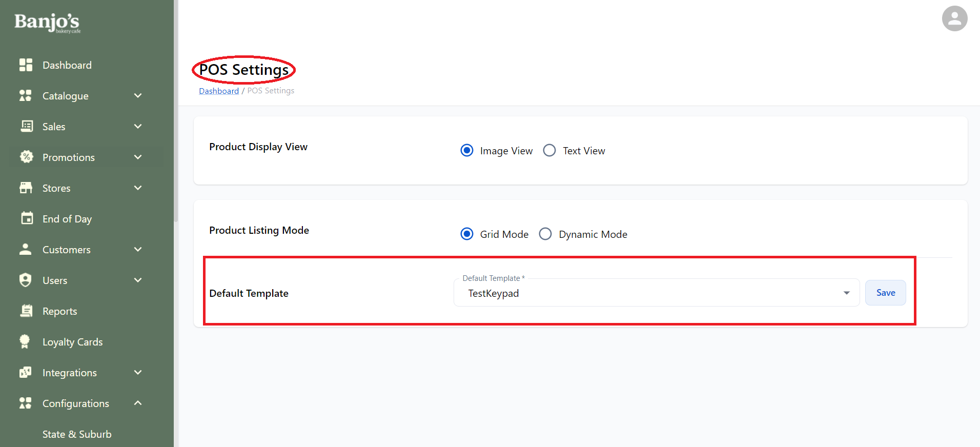The image size is (980, 447).
Task: Open the user profile avatar icon
Action: coord(954,19)
